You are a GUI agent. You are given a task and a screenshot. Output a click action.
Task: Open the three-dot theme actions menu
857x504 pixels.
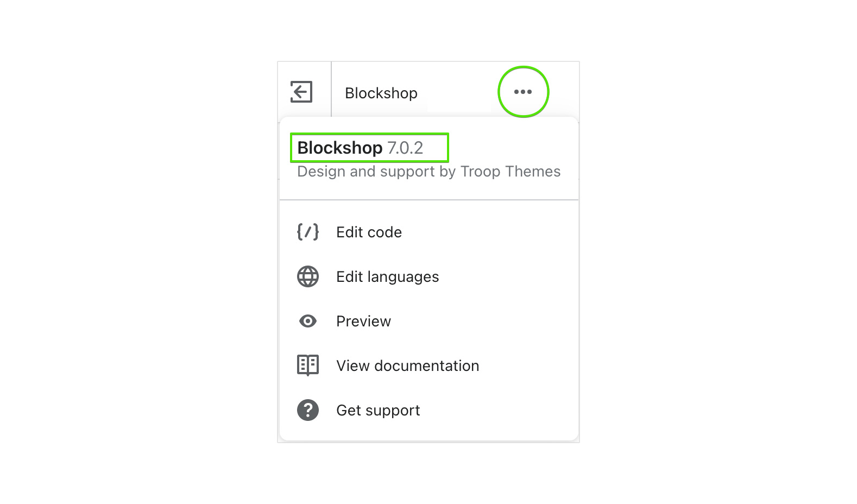coord(523,92)
